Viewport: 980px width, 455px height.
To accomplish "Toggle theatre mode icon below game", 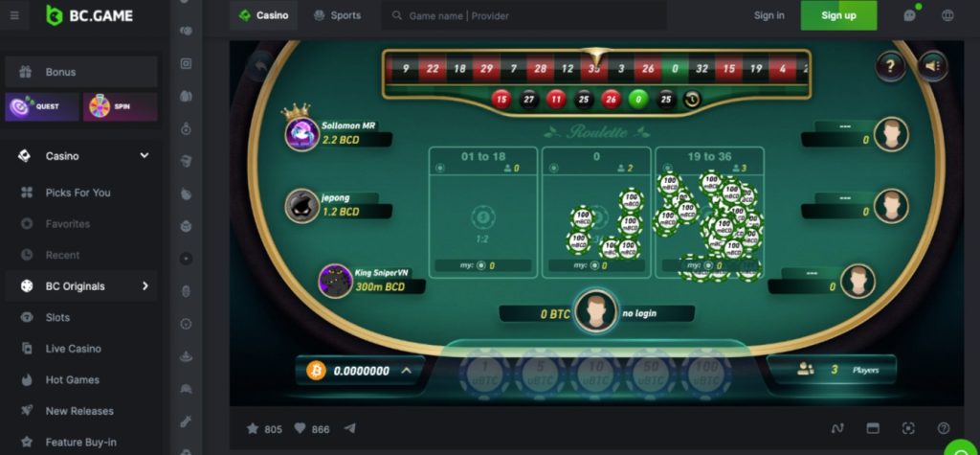I will pyautogui.click(x=873, y=429).
